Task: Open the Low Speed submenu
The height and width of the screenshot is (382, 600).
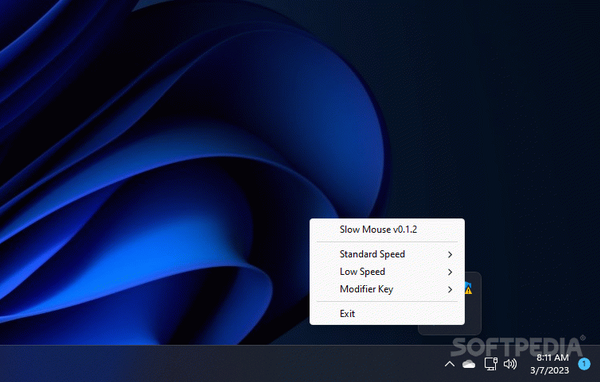Action: click(x=387, y=272)
